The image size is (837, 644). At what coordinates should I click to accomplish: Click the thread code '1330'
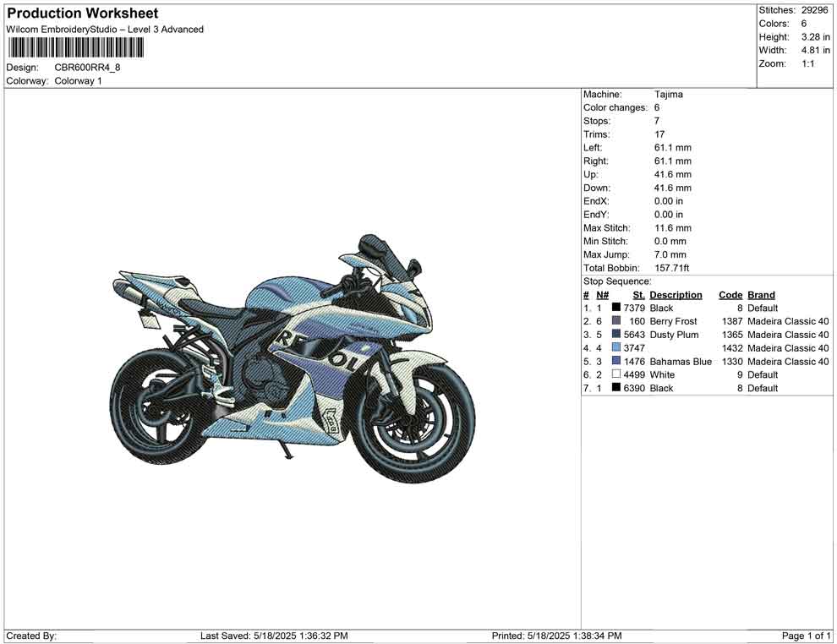tap(732, 361)
